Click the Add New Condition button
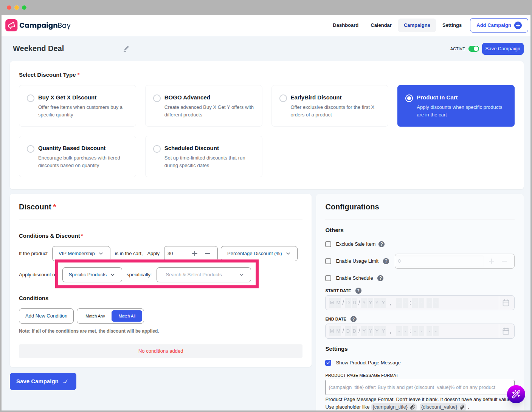Image resolution: width=532 pixels, height=412 pixels. tap(46, 316)
